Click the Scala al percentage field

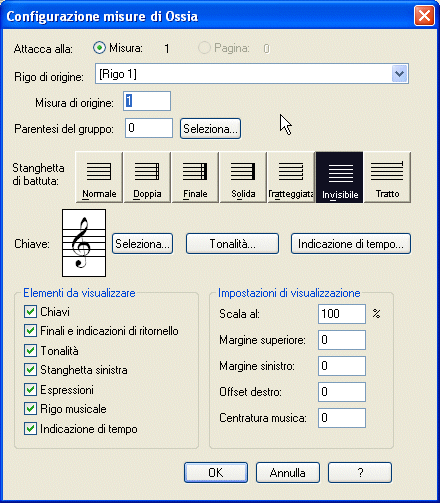342,314
